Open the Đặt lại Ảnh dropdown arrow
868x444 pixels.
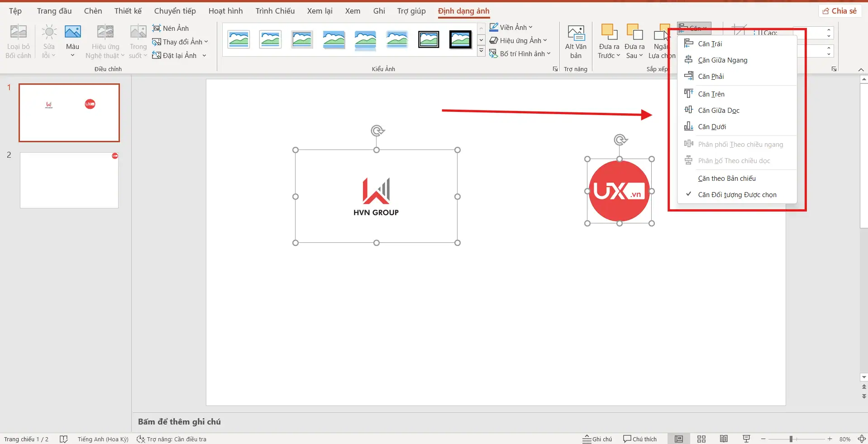[x=205, y=55]
